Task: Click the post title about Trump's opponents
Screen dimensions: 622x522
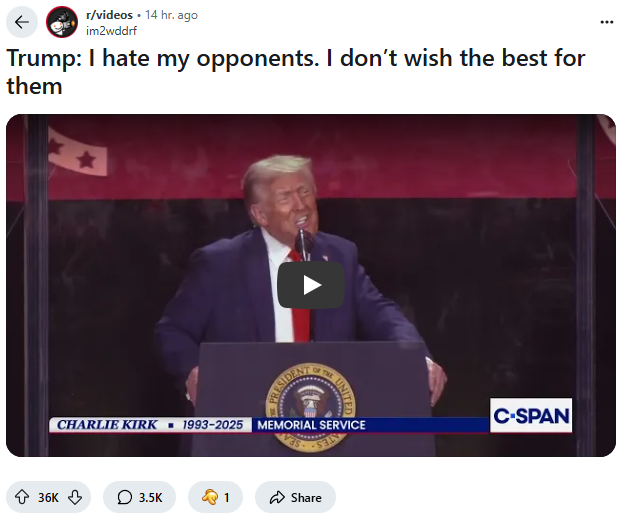Action: [296, 72]
